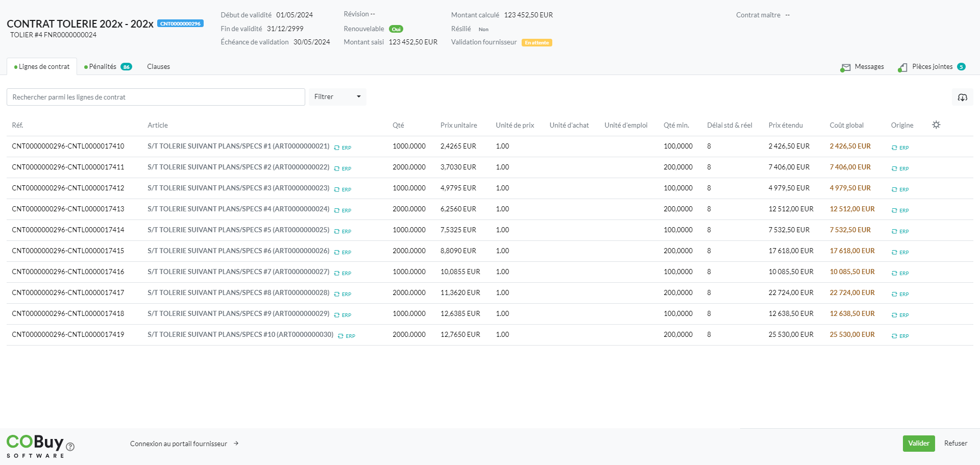
Task: Open Messages envelope icon
Action: coord(846,67)
